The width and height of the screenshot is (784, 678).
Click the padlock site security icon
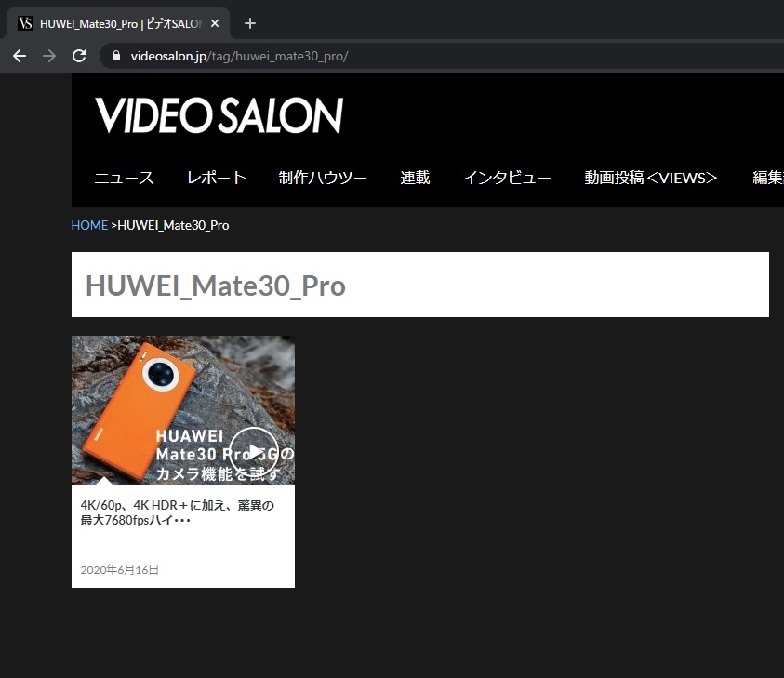point(116,56)
